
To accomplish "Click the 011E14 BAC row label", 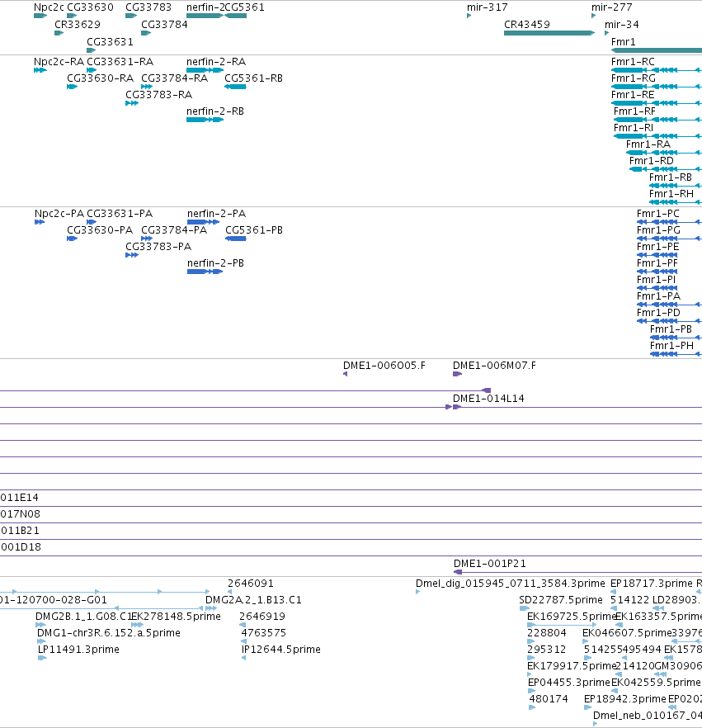I will pos(19,497).
